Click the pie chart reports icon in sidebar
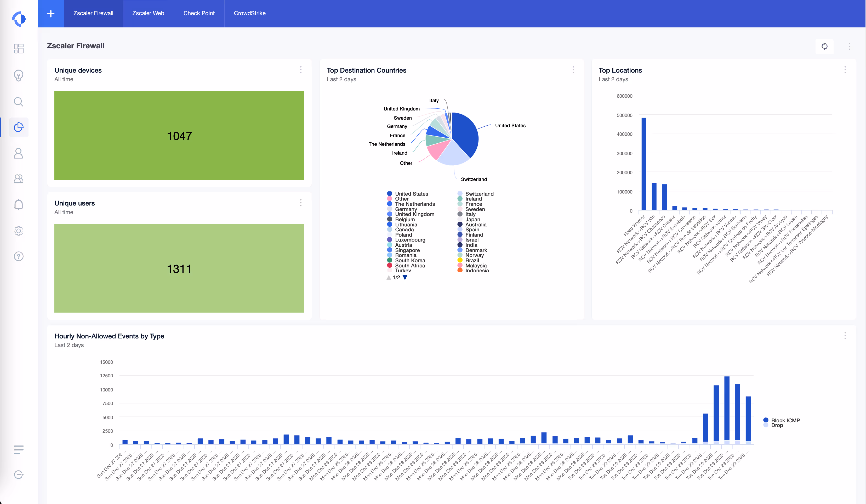Image resolution: width=866 pixels, height=504 pixels. click(19, 127)
